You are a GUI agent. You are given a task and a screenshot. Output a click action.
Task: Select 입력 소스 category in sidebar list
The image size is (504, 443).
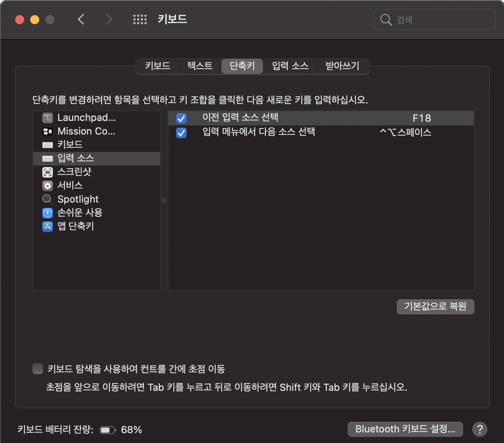(x=97, y=159)
